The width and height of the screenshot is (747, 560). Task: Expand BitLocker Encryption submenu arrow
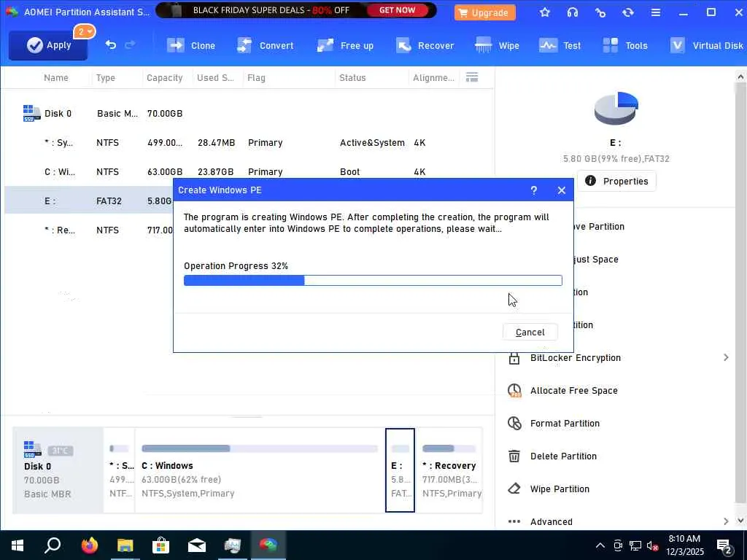click(726, 357)
